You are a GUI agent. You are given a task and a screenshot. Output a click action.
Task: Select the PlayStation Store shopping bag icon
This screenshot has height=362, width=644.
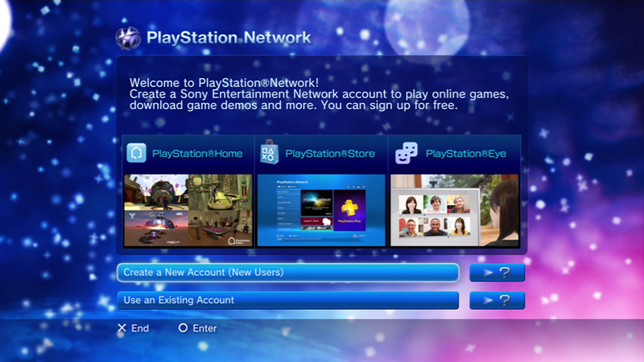269,152
